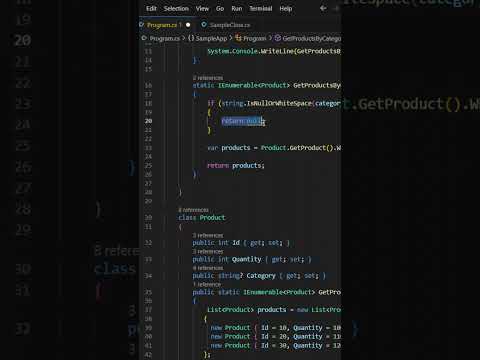The width and height of the screenshot is (480, 360).
Task: Open the Help menu
Action: (286, 9)
